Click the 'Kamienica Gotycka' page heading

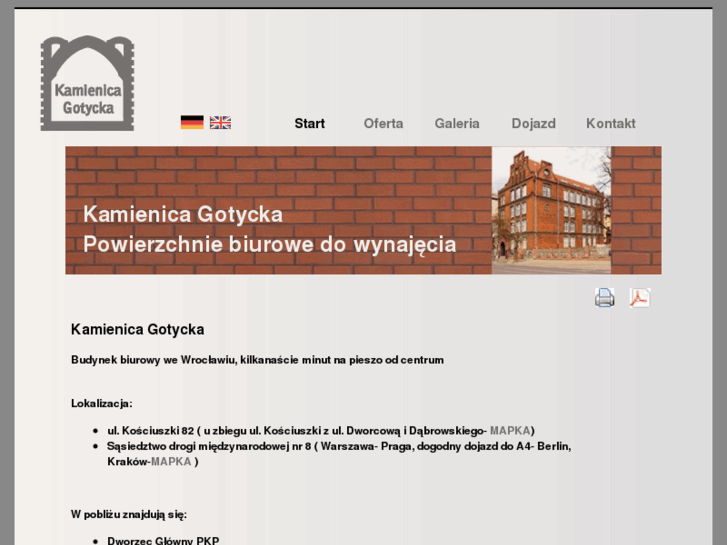click(137, 329)
